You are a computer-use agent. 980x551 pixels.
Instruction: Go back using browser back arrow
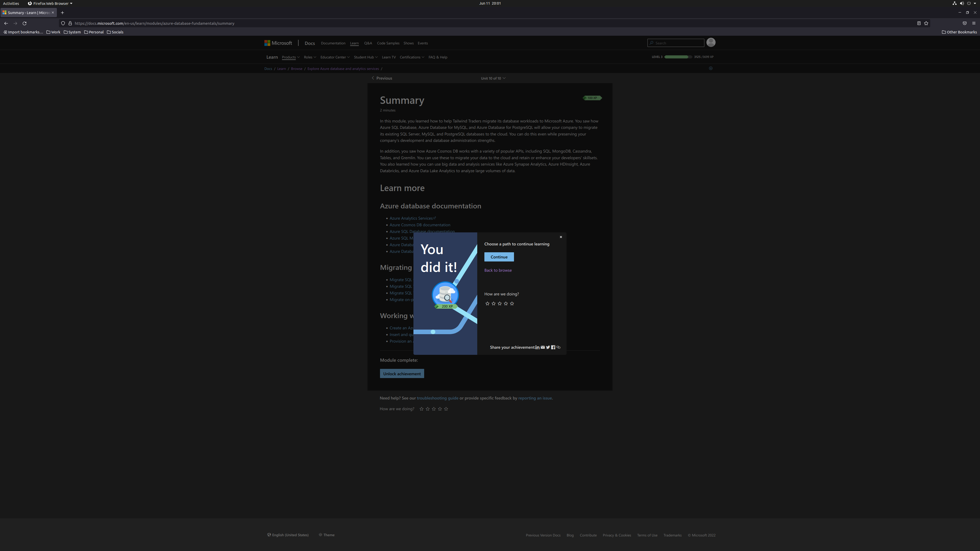pyautogui.click(x=6, y=23)
